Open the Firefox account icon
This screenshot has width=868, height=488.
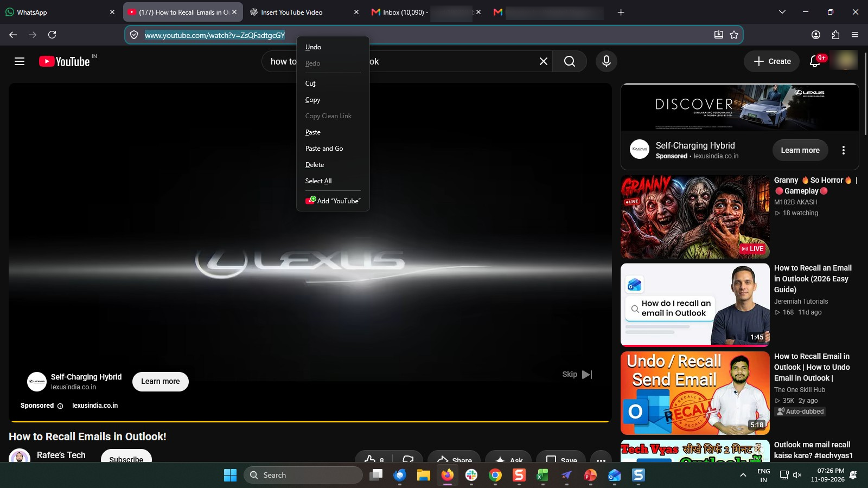tap(816, 35)
